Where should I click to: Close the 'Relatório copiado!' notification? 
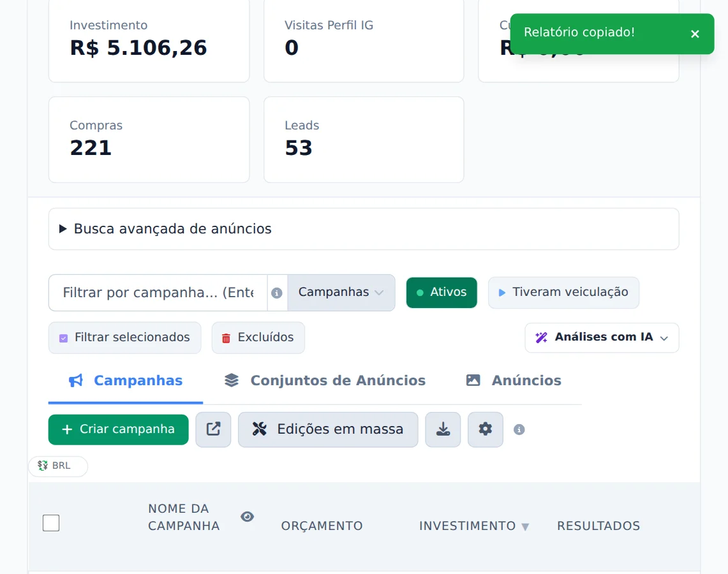[695, 34]
